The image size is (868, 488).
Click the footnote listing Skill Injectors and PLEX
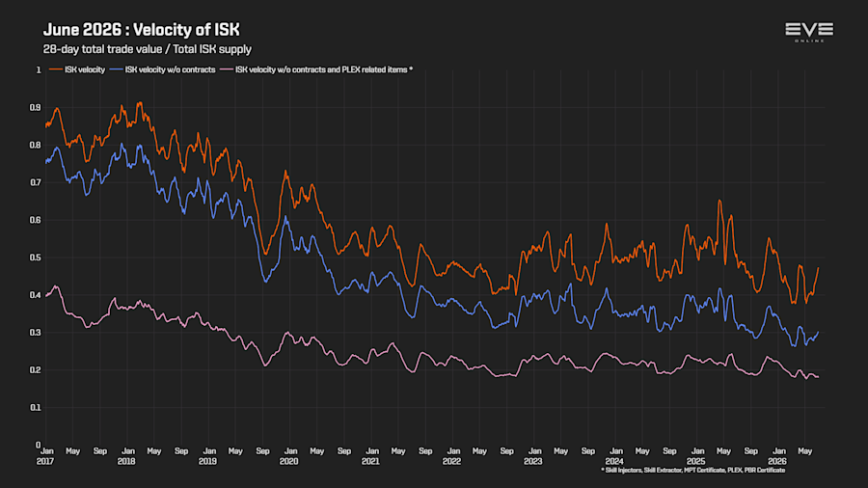pyautogui.click(x=693, y=471)
